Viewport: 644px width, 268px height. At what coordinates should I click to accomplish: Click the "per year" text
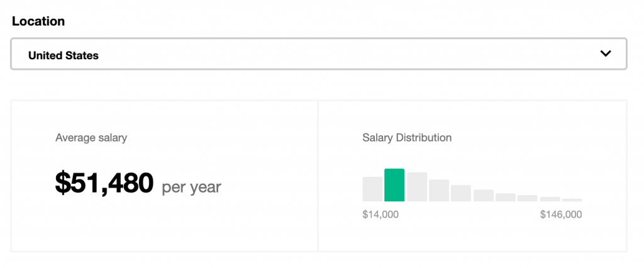[x=192, y=187]
